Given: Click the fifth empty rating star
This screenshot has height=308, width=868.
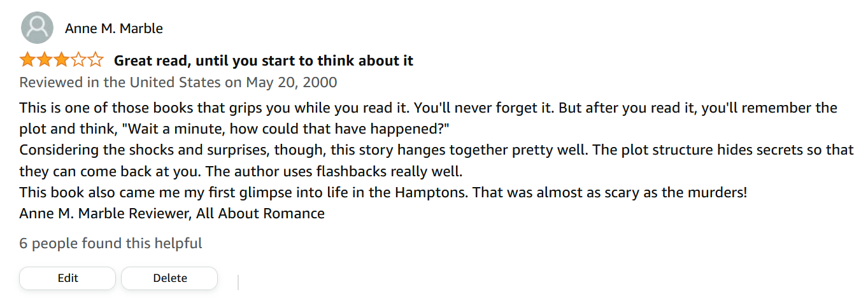Looking at the screenshot, I should 96,60.
